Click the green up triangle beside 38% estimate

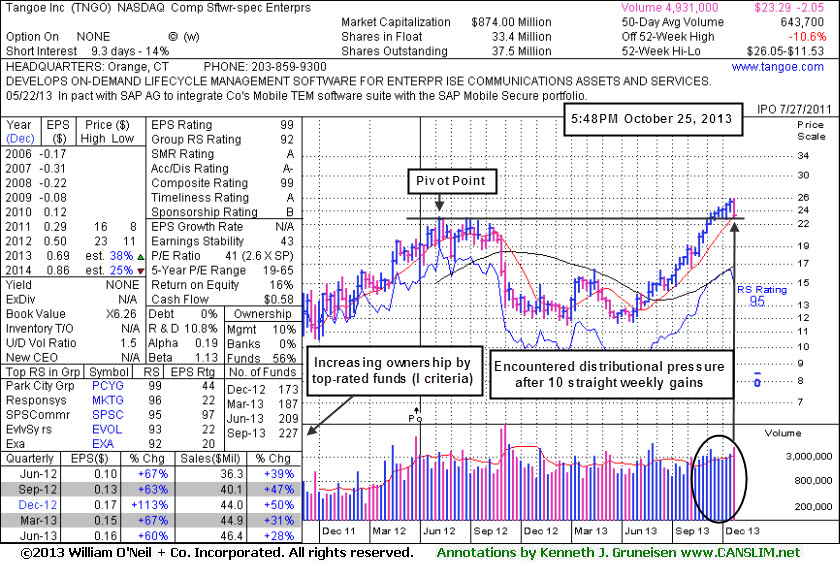tap(140, 257)
